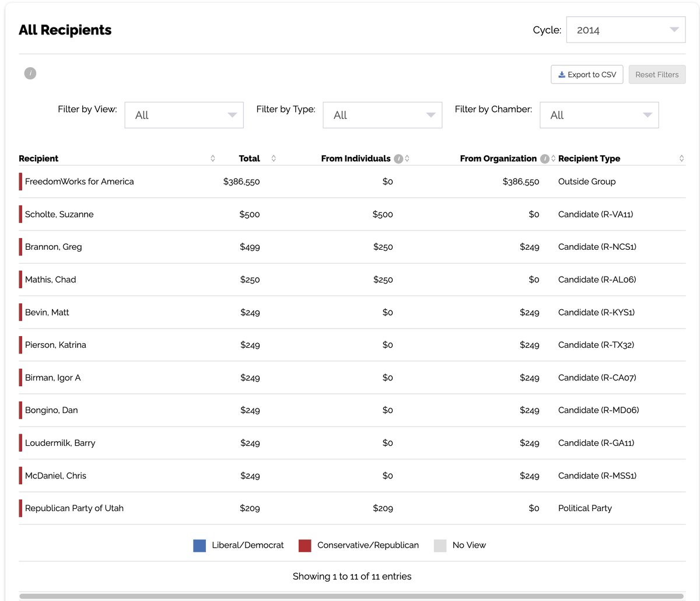700x601 pixels.
Task: Click the Showing 1 to 11 entries text
Action: (352, 576)
